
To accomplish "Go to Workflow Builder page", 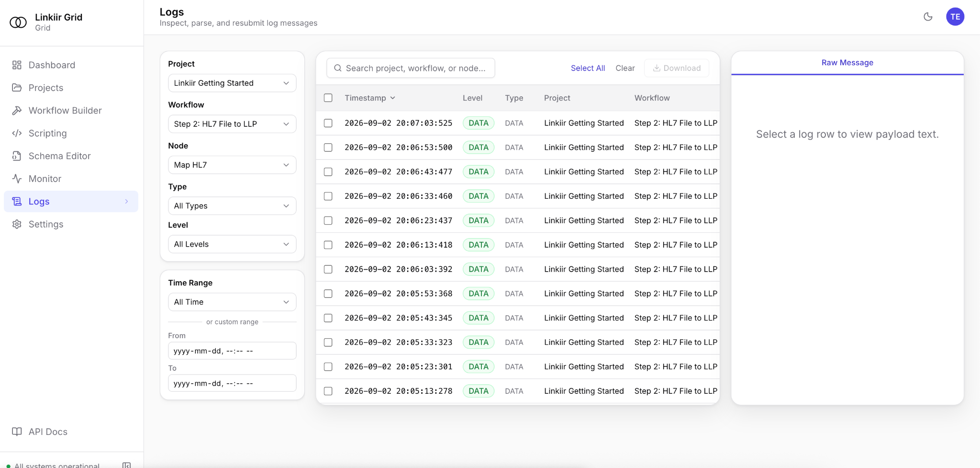I will click(x=71, y=111).
